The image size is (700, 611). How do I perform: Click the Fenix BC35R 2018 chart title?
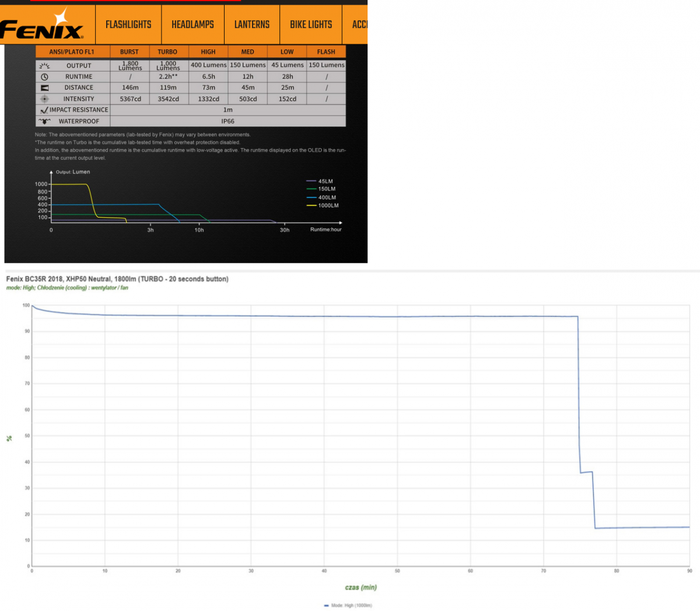[117, 279]
